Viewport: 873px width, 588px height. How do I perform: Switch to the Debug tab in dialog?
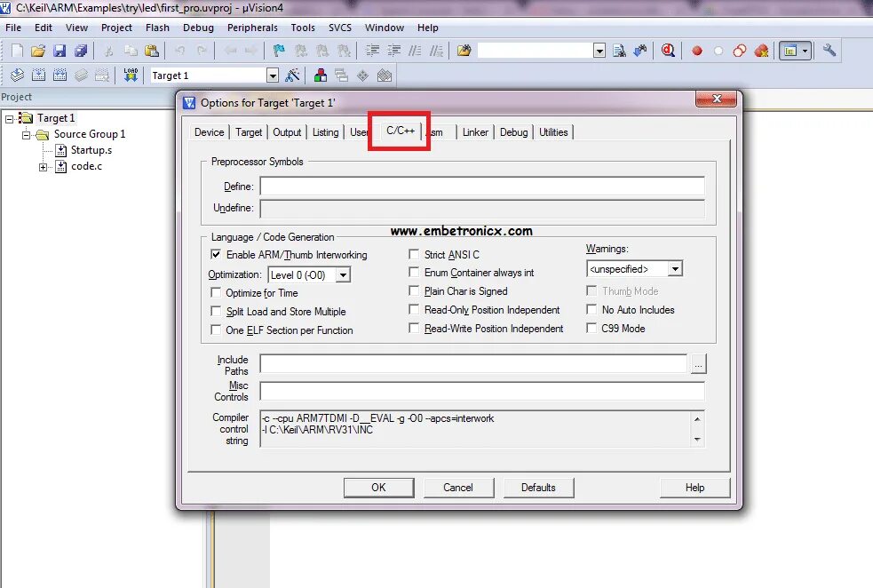[513, 132]
